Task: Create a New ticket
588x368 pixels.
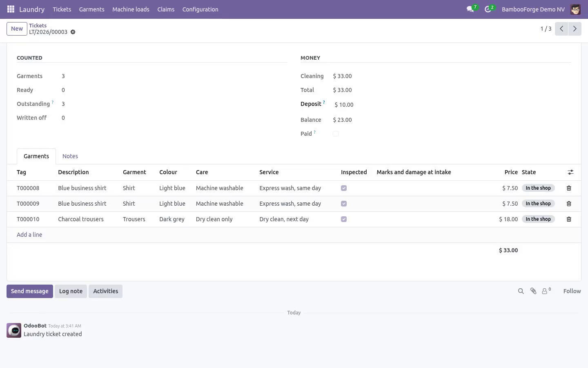Action: pyautogui.click(x=17, y=29)
